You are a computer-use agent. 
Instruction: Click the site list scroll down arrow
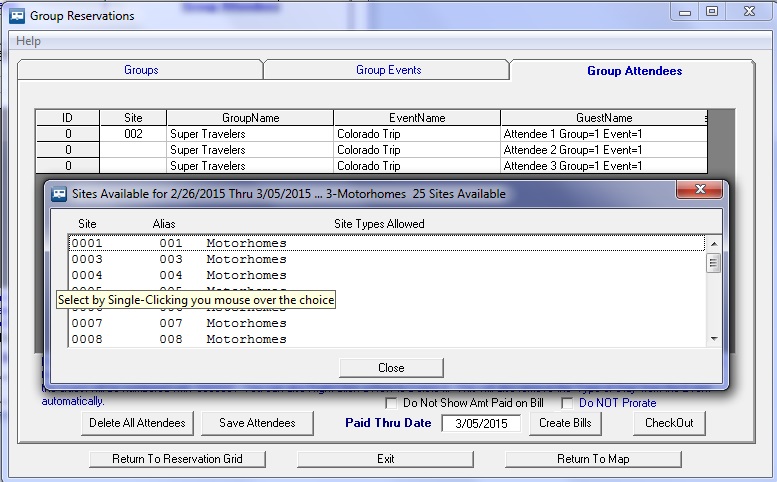(x=714, y=339)
